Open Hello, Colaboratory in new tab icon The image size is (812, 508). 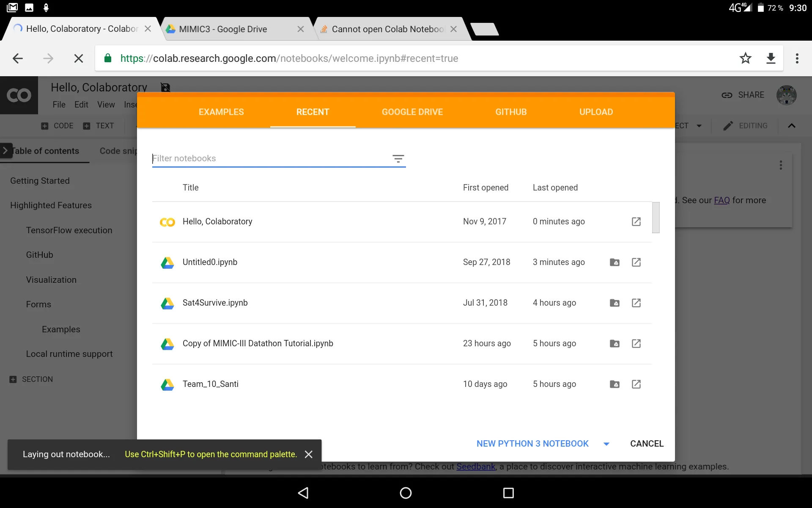point(636,221)
